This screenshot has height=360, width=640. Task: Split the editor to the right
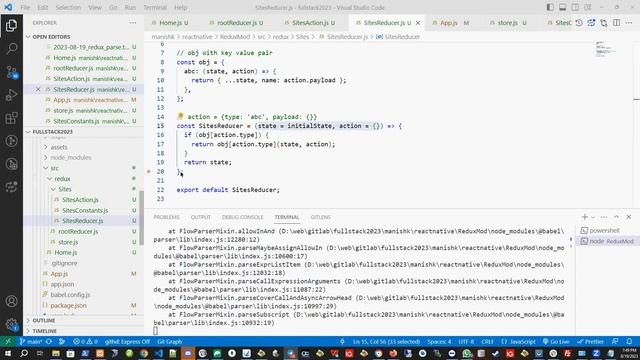(616, 23)
